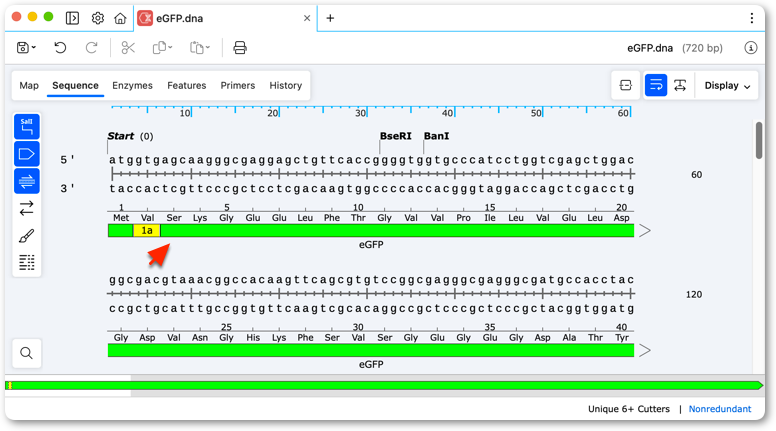The width and height of the screenshot is (776, 431).
Task: Open the copy options dropdown
Action: tap(162, 48)
